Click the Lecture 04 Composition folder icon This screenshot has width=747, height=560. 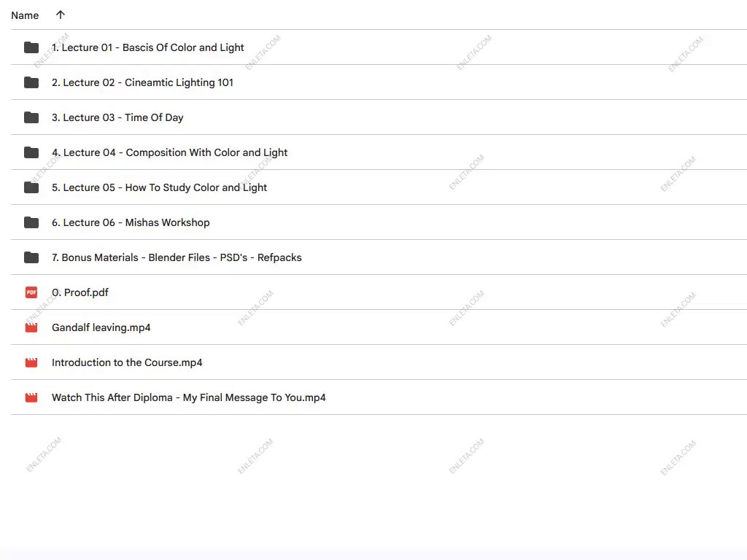click(31, 152)
